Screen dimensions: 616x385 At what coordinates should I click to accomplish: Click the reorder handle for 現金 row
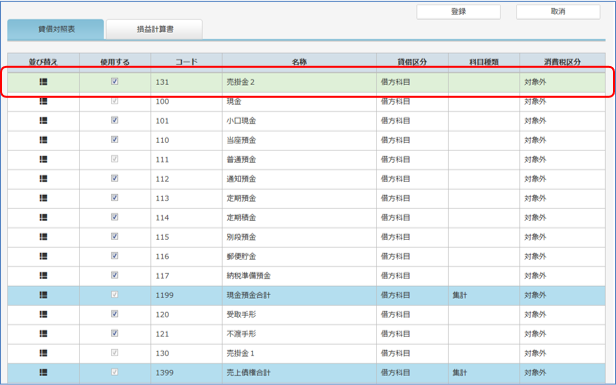tap(43, 101)
